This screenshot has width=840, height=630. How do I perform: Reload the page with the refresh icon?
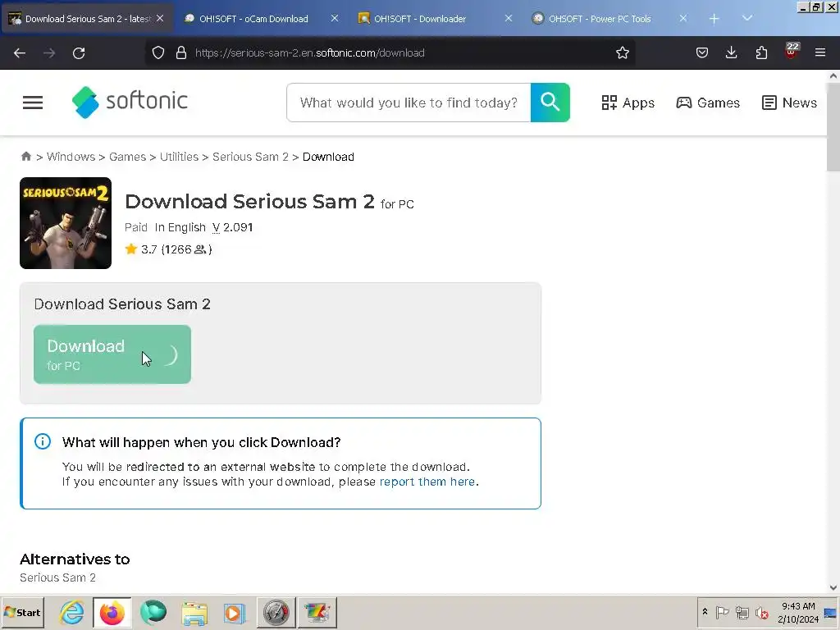click(x=79, y=53)
